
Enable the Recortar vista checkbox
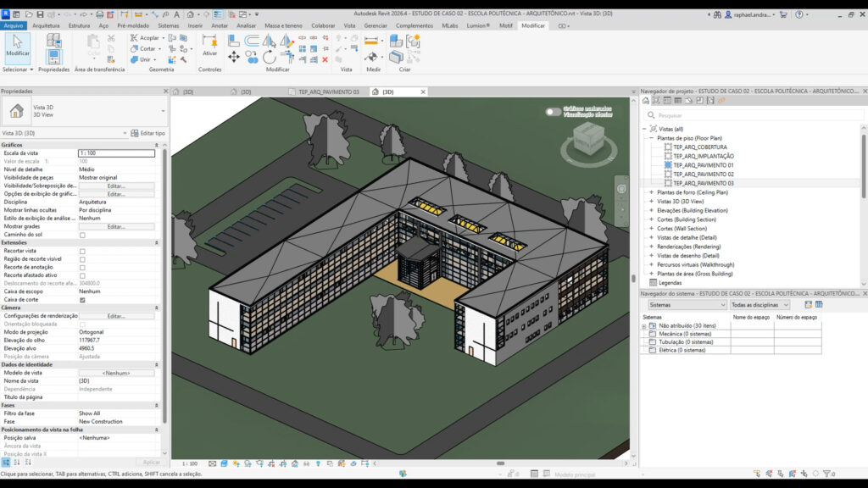tap(82, 251)
